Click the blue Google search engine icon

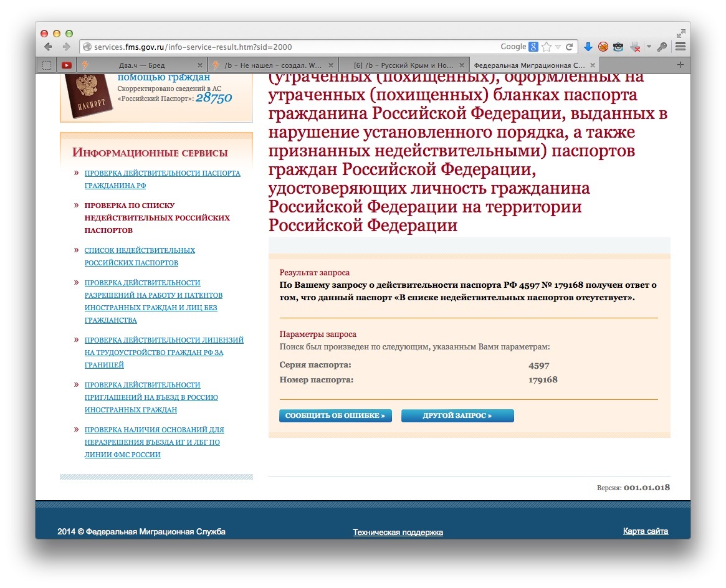(533, 47)
